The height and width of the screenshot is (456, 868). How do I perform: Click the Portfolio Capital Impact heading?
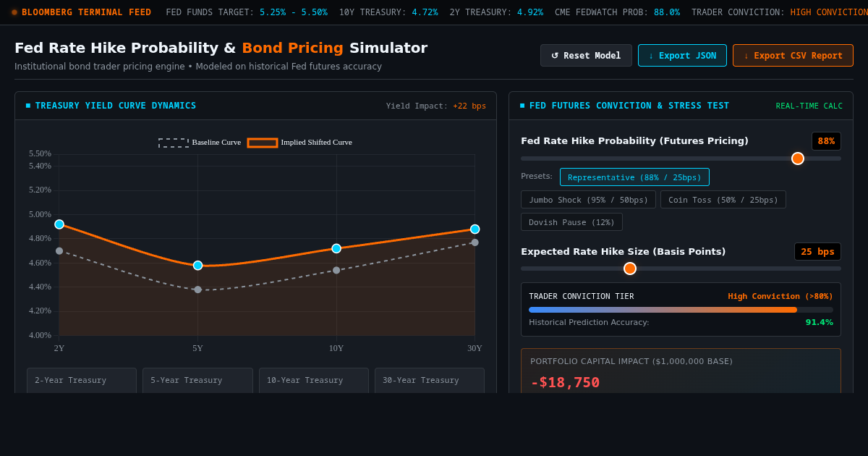tap(631, 361)
